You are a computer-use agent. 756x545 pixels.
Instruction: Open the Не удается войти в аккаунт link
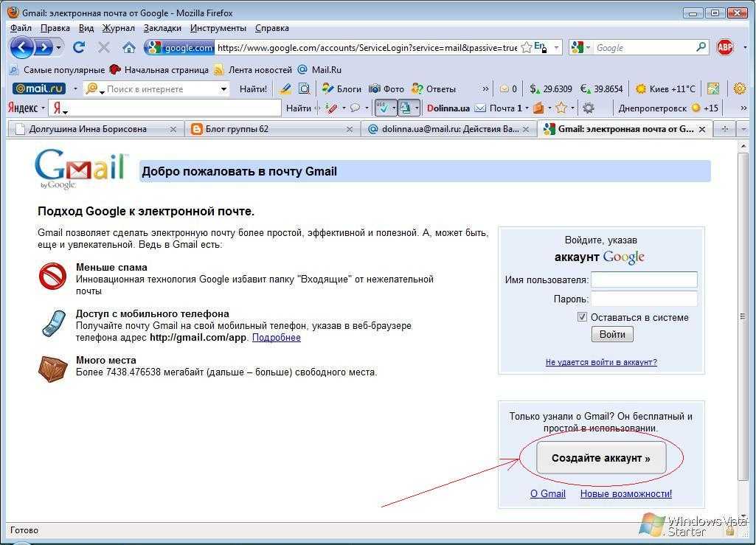(x=601, y=361)
